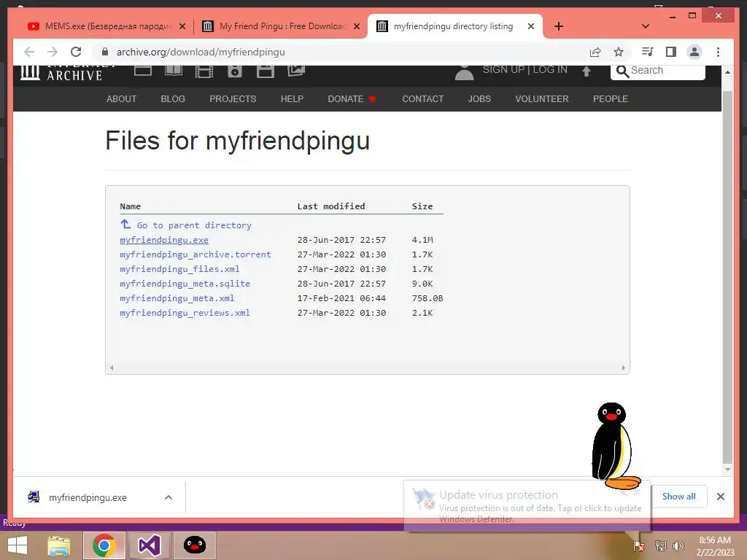Open myfriendpingu_archive.torrent link
Screen dimensions: 747x560
point(196,254)
